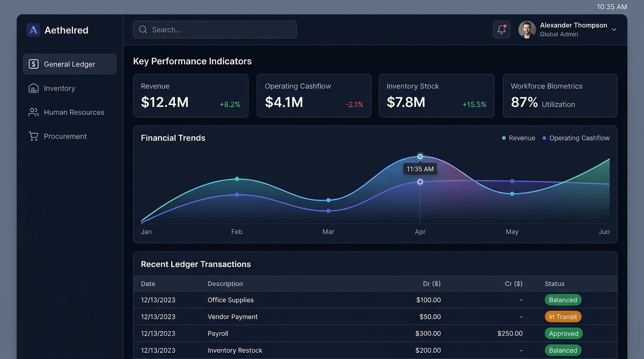Screen dimensions: 644x359
Task: Click the Revenue data point for May
Action: click(512, 194)
